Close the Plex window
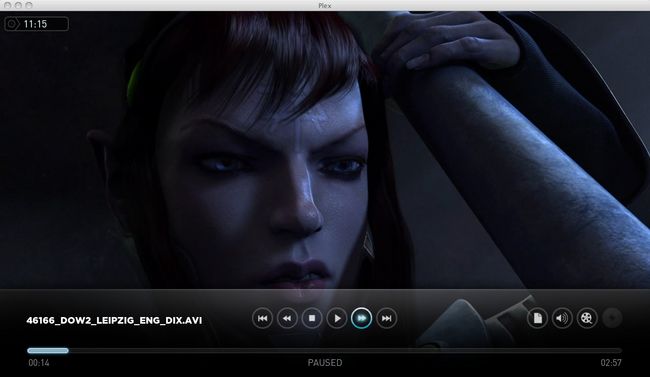 click(x=7, y=5)
